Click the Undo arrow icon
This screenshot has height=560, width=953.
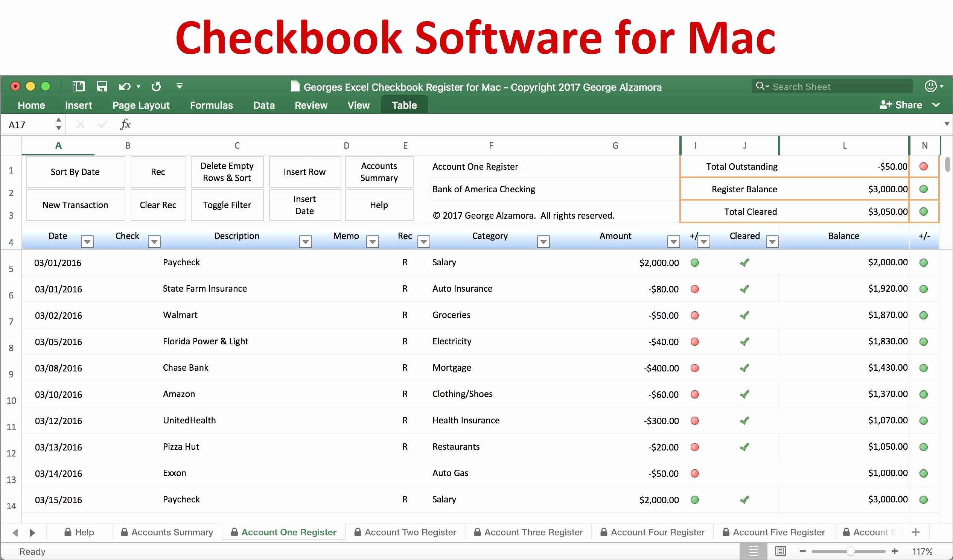(125, 87)
